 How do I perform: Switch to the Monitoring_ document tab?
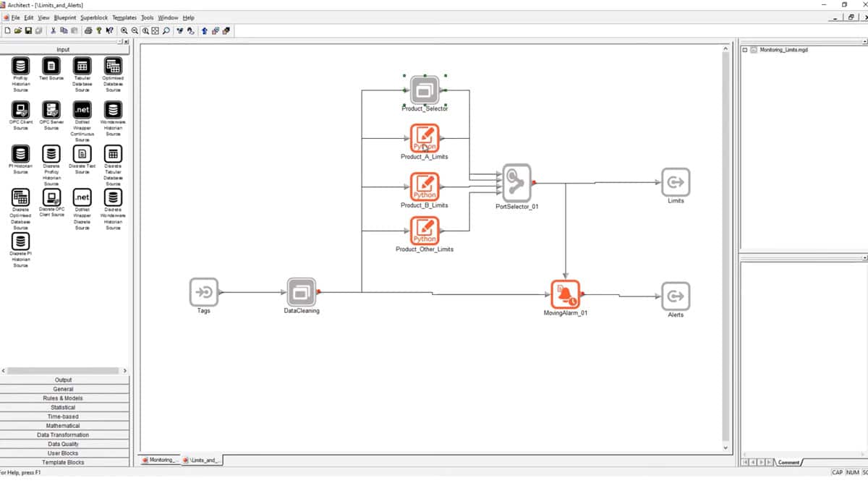(x=161, y=460)
